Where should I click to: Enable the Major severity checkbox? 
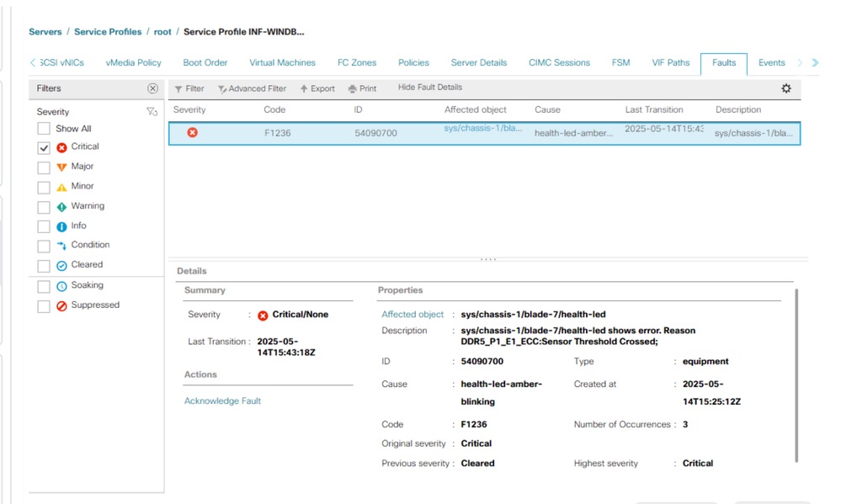click(44, 167)
